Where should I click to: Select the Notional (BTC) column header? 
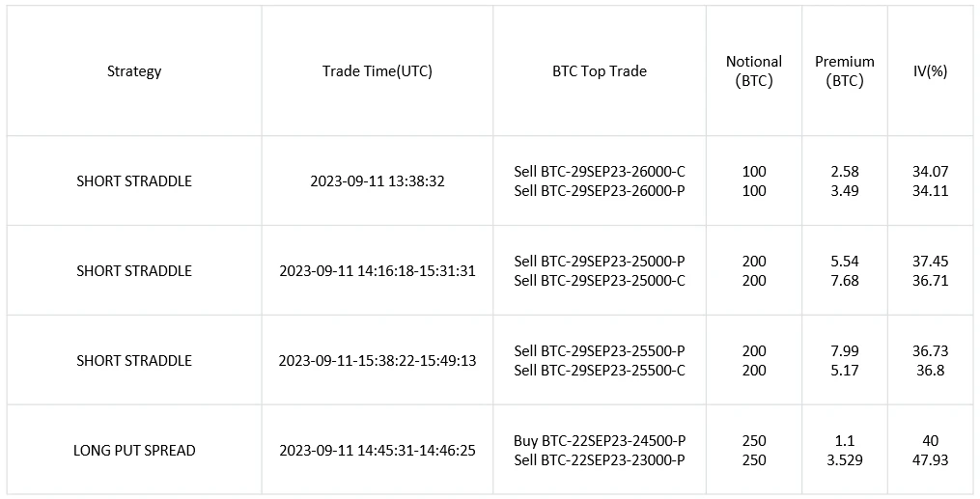click(753, 71)
